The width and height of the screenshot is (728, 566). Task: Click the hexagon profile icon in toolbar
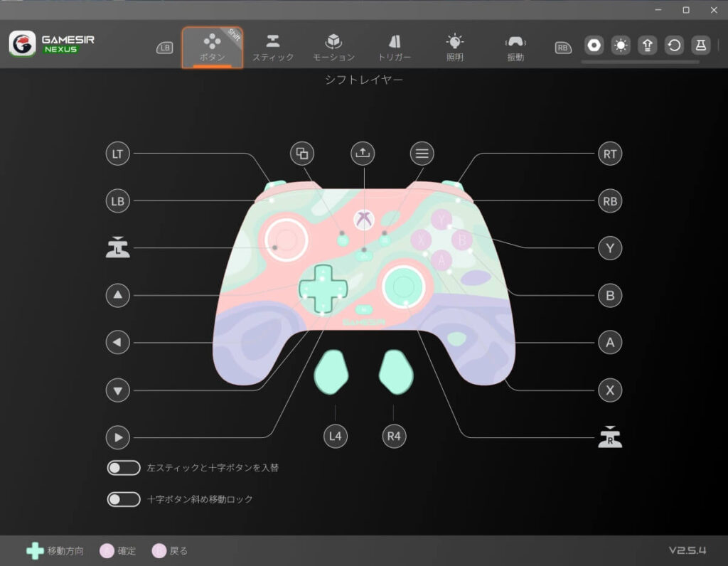pyautogui.click(x=594, y=46)
